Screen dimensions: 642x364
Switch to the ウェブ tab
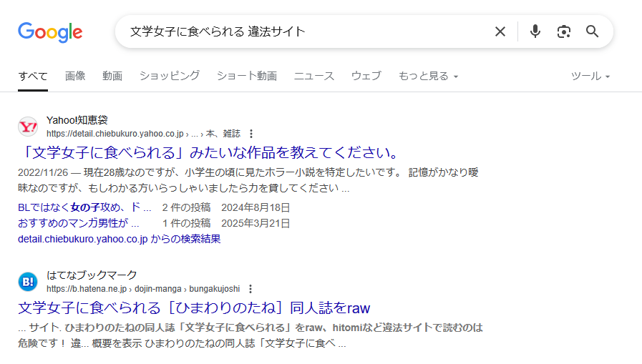pos(366,76)
